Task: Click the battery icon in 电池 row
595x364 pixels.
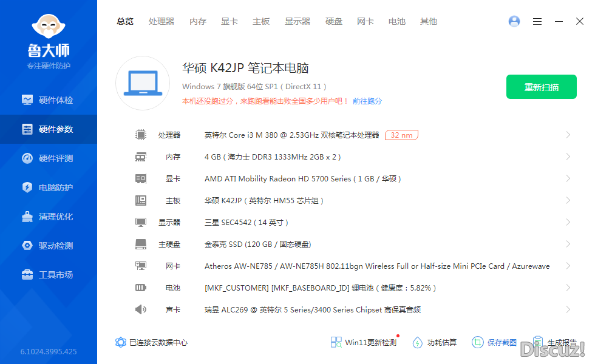Action: coord(141,288)
